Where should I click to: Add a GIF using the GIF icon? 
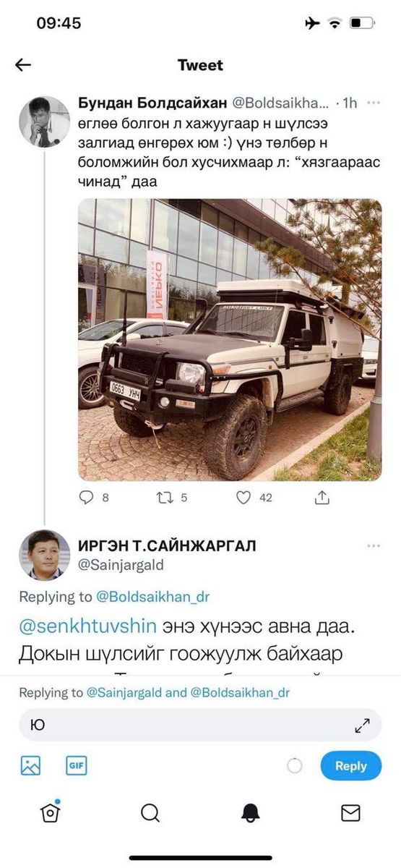(x=76, y=765)
